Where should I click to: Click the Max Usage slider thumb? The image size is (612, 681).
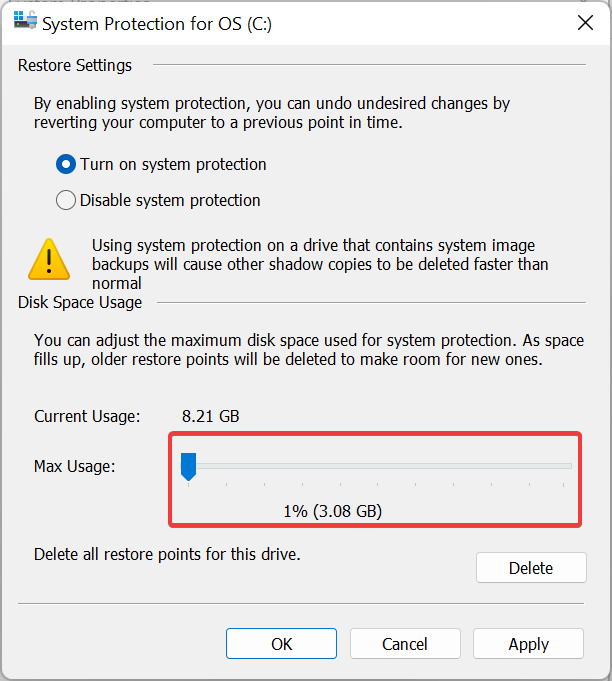[x=189, y=466]
